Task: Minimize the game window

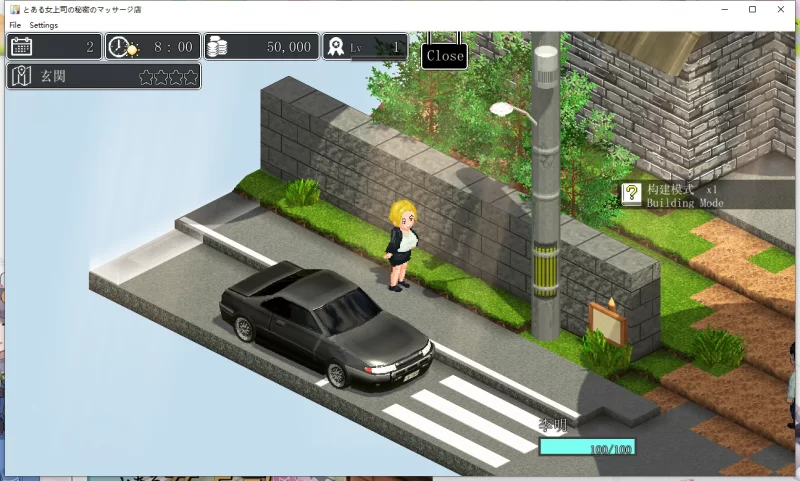Action: pyautogui.click(x=724, y=9)
